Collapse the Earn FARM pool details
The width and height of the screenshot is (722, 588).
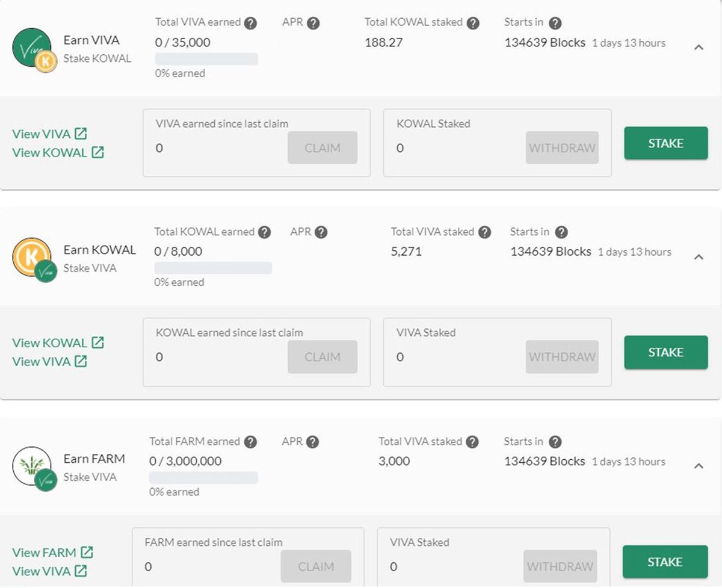pos(699,465)
